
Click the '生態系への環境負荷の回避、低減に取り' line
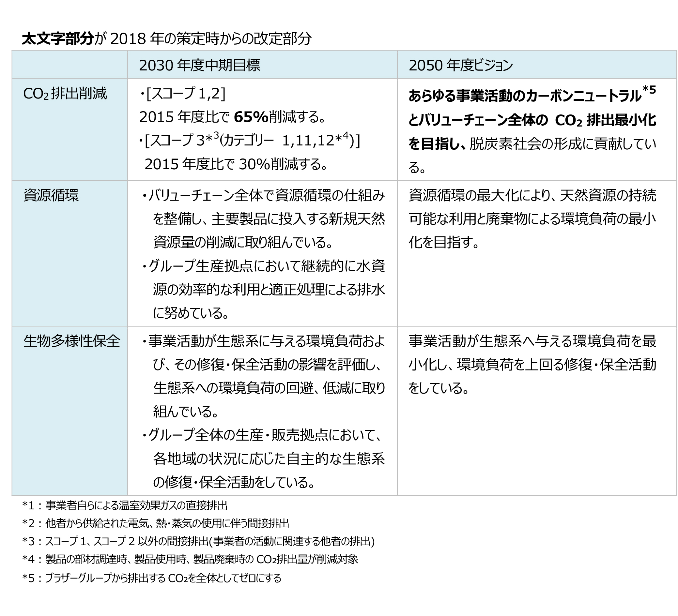coord(269,388)
